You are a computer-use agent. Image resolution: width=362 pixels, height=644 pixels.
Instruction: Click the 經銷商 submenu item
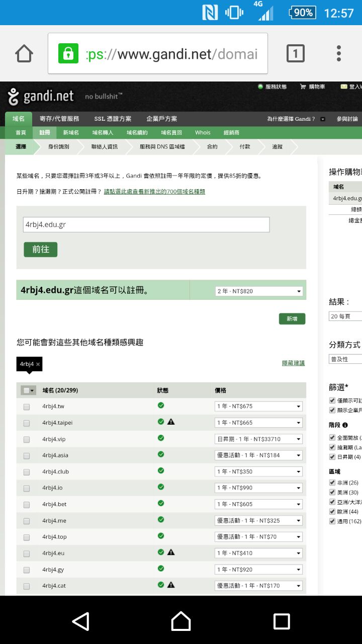click(x=231, y=132)
